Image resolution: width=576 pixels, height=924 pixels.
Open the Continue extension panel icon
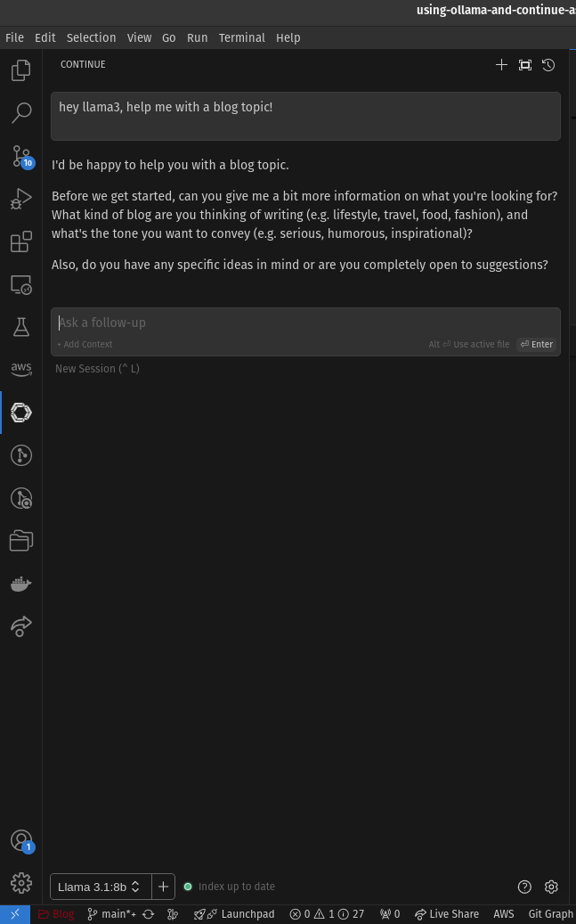20,412
